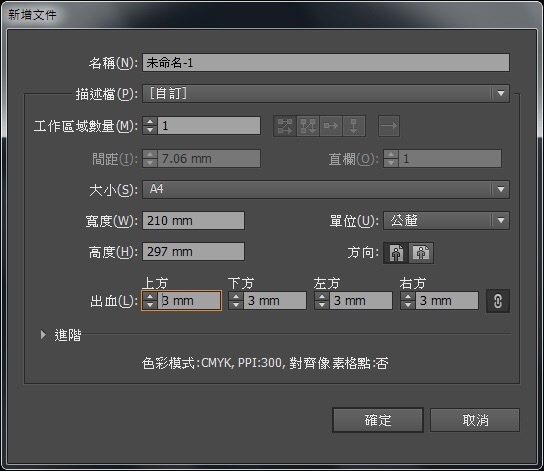Increase the 上方 top bleed stepper
Screen dimensions: 545x472
pyautogui.click(x=150, y=297)
